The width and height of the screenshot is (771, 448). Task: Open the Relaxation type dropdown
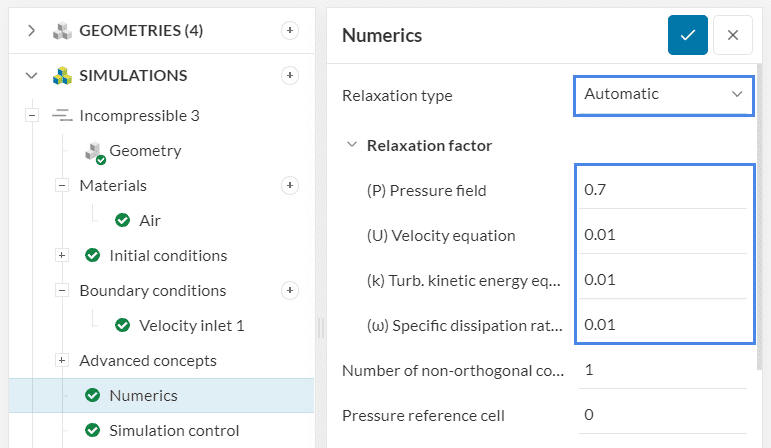(664, 95)
